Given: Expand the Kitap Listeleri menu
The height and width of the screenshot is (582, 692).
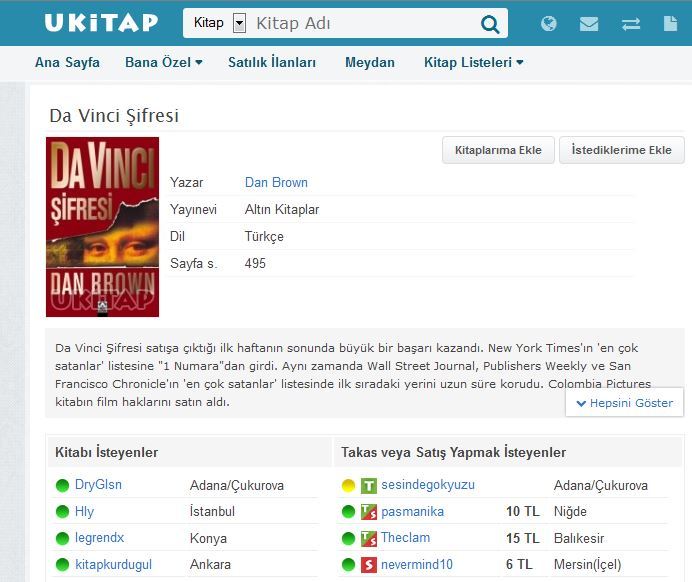Looking at the screenshot, I should click(x=473, y=62).
